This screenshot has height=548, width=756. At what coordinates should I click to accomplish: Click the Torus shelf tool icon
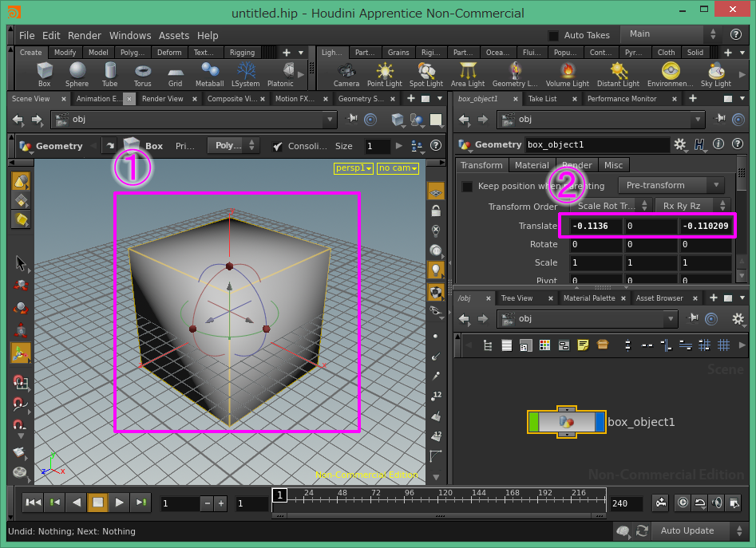coord(143,73)
